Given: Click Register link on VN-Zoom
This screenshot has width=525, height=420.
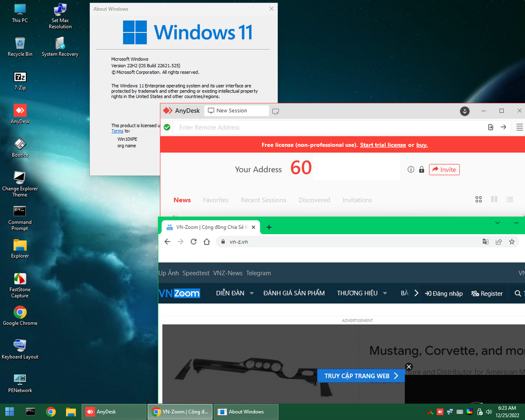Looking at the screenshot, I should [487, 293].
